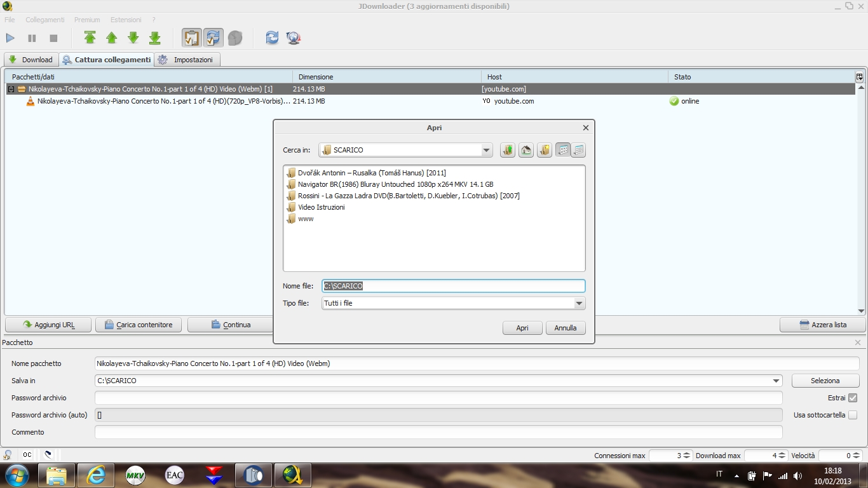Open MKV tool from the taskbar
Image resolution: width=868 pixels, height=488 pixels.
135,475
